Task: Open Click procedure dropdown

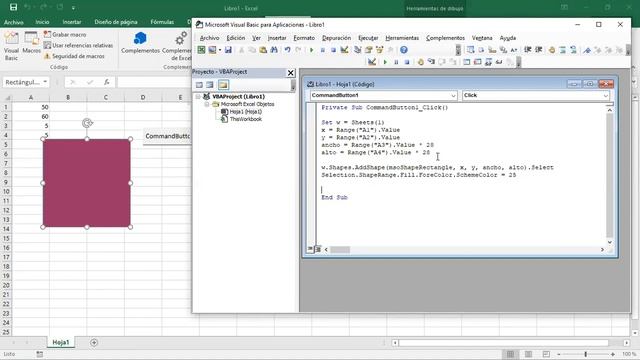Action: 605,96
